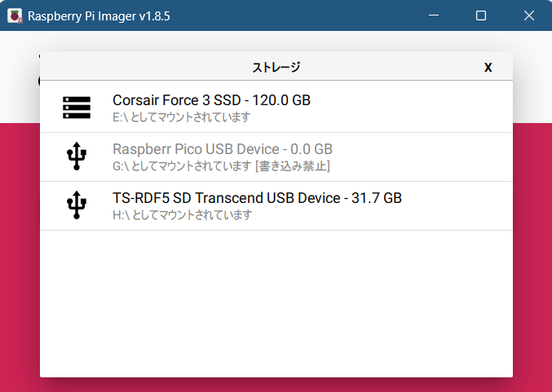Maximize the Raspberry Pi Imager window
Viewport: 552px width, 392px height.
point(481,15)
